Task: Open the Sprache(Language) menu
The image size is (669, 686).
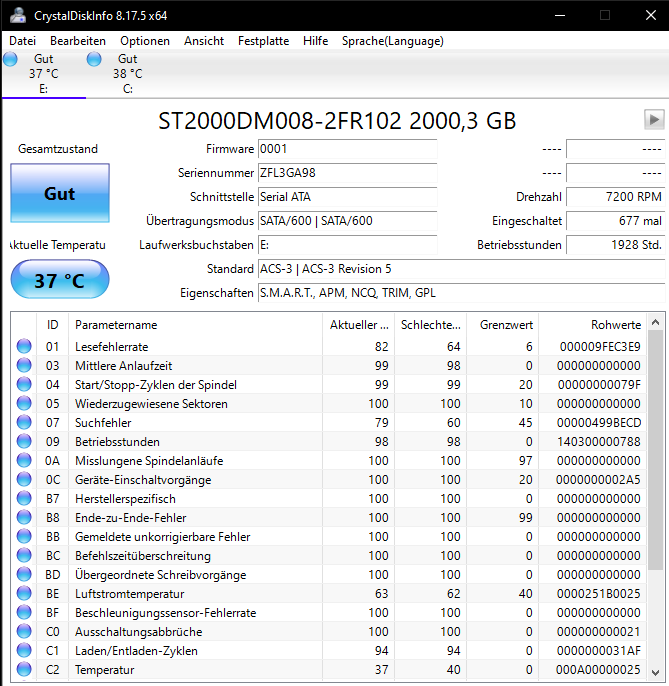Action: coord(392,41)
